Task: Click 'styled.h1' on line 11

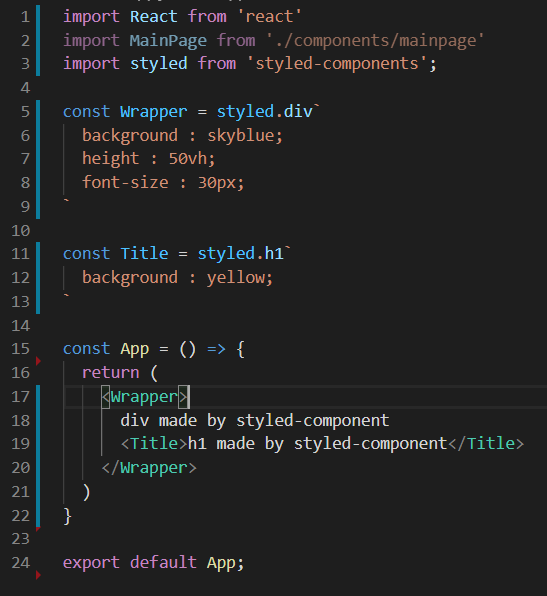Action: 241,254
